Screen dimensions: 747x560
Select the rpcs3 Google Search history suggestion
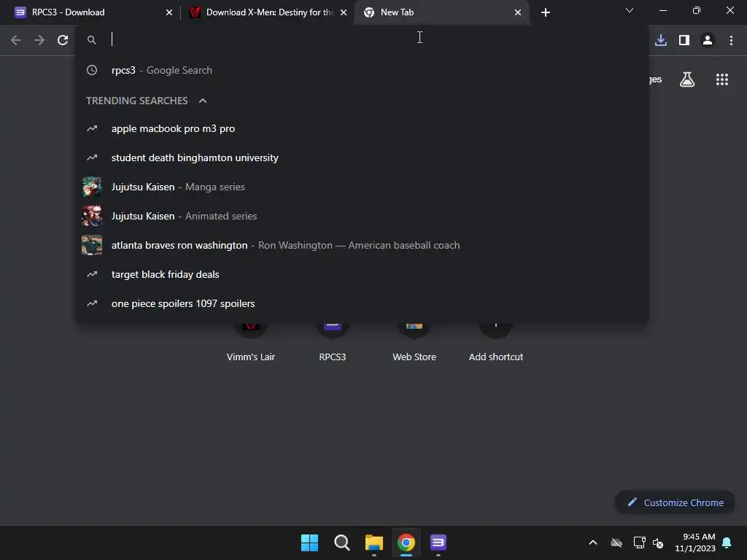click(x=362, y=70)
